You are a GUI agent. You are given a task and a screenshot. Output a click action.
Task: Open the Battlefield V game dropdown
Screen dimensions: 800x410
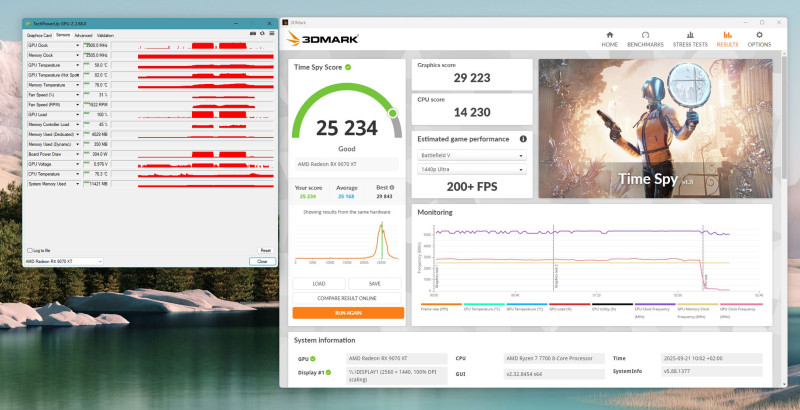(x=472, y=155)
